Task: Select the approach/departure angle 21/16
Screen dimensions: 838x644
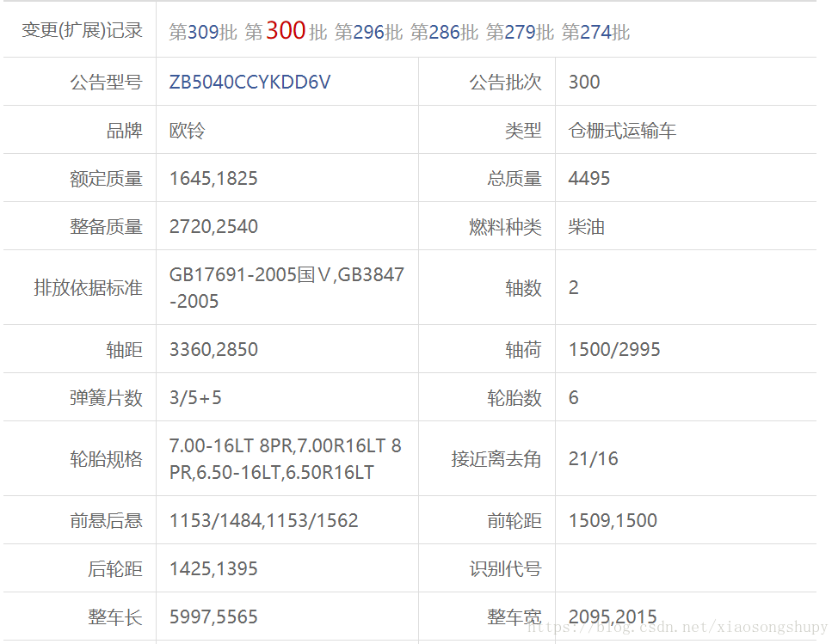Action: coord(594,458)
